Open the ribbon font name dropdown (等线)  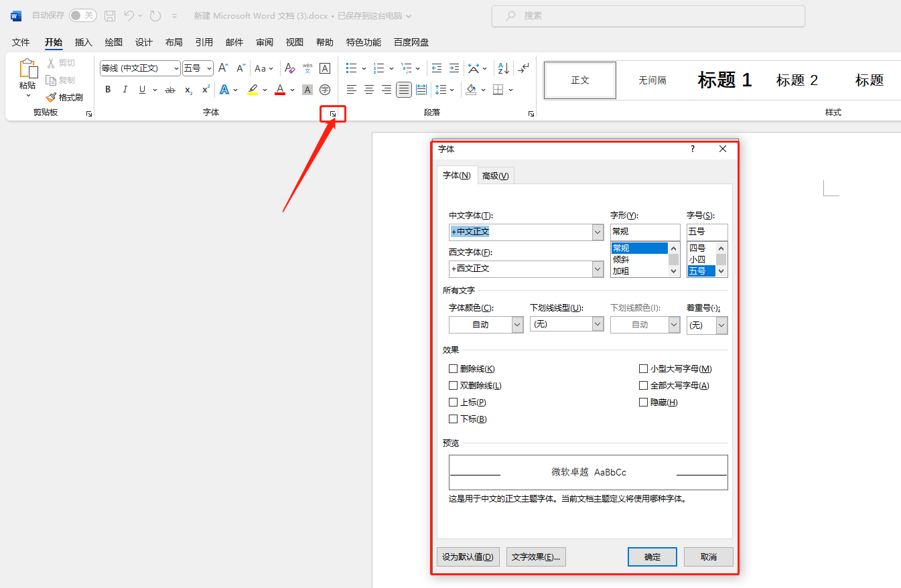coord(176,68)
